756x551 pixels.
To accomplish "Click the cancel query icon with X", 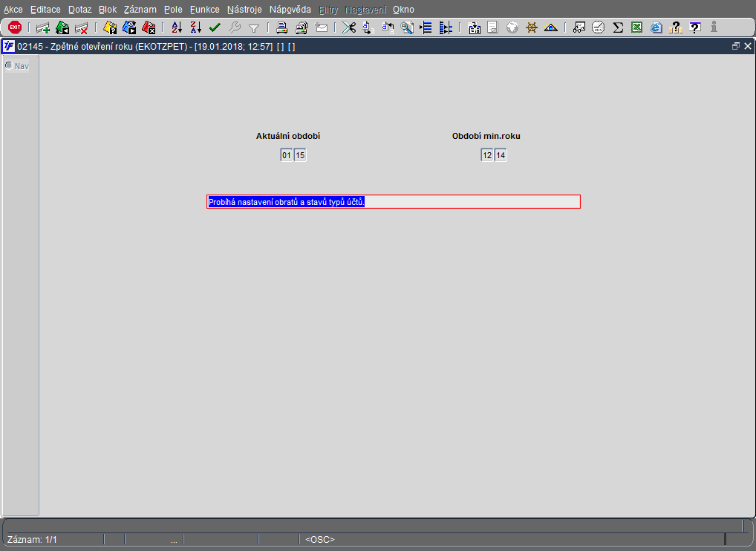I will pos(149,27).
